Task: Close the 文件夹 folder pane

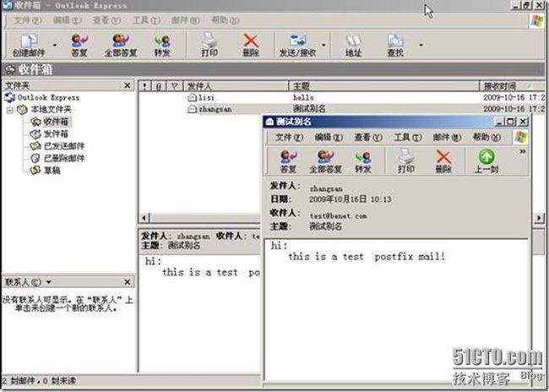Action: point(127,85)
